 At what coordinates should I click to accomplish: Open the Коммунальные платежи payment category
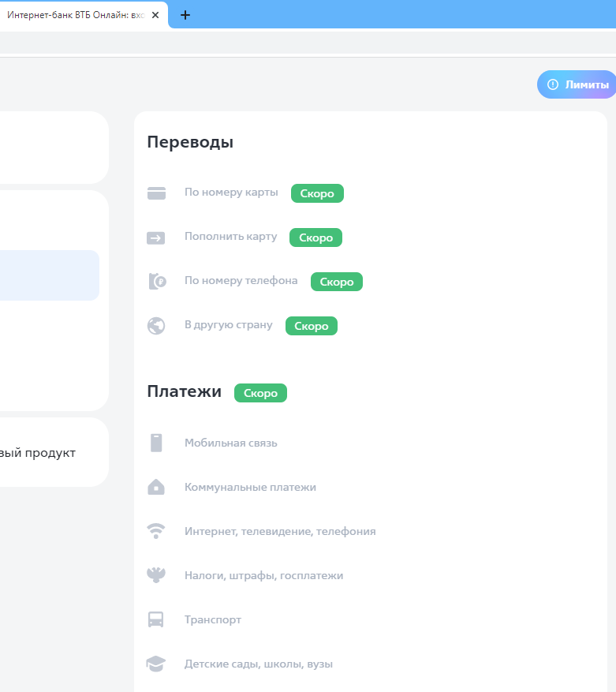click(250, 487)
